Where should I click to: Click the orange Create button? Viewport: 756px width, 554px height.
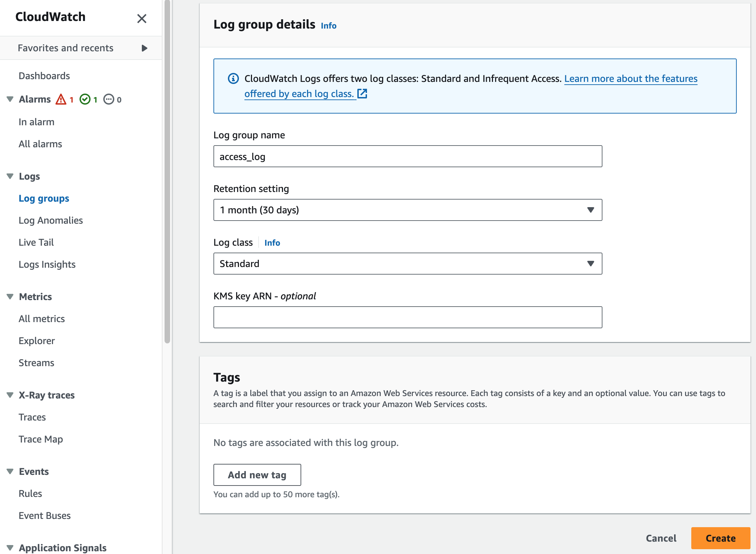point(720,538)
